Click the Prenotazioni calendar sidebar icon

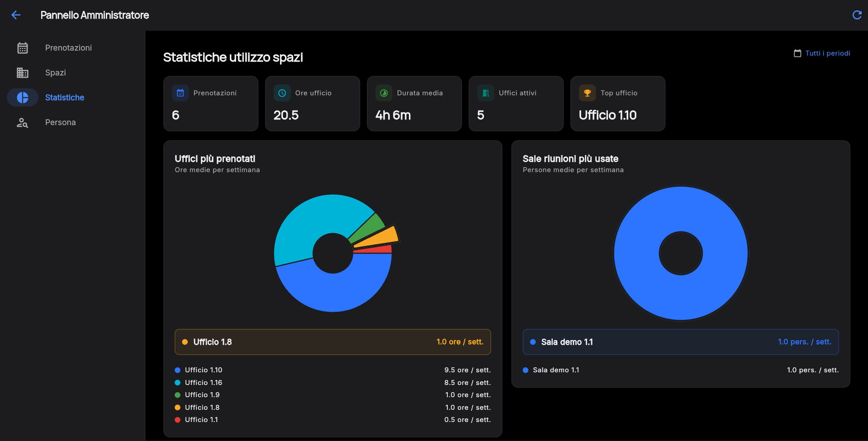pyautogui.click(x=23, y=48)
